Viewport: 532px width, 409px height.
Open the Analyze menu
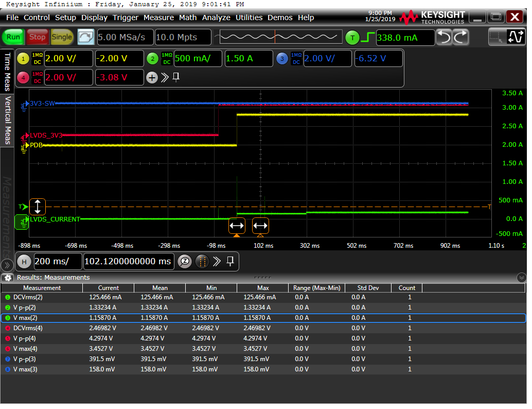tap(216, 18)
